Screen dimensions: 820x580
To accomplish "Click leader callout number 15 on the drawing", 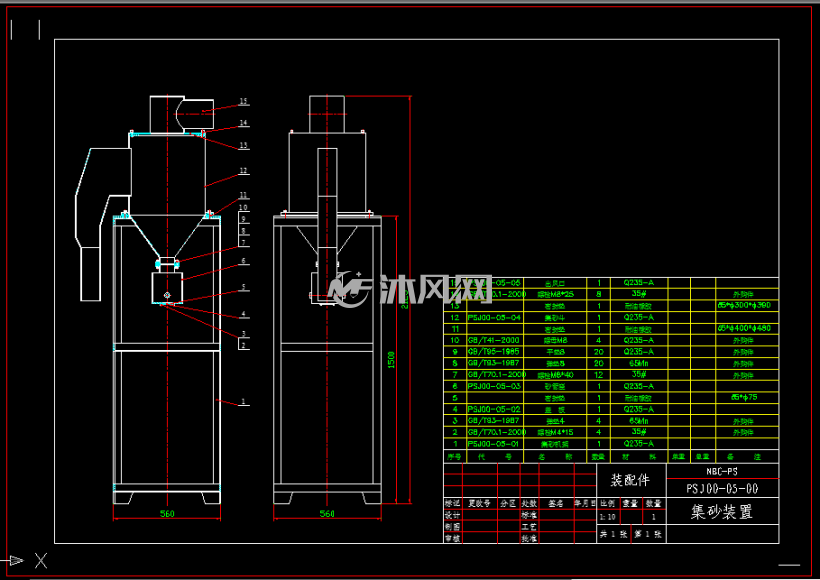I will coord(243,101).
